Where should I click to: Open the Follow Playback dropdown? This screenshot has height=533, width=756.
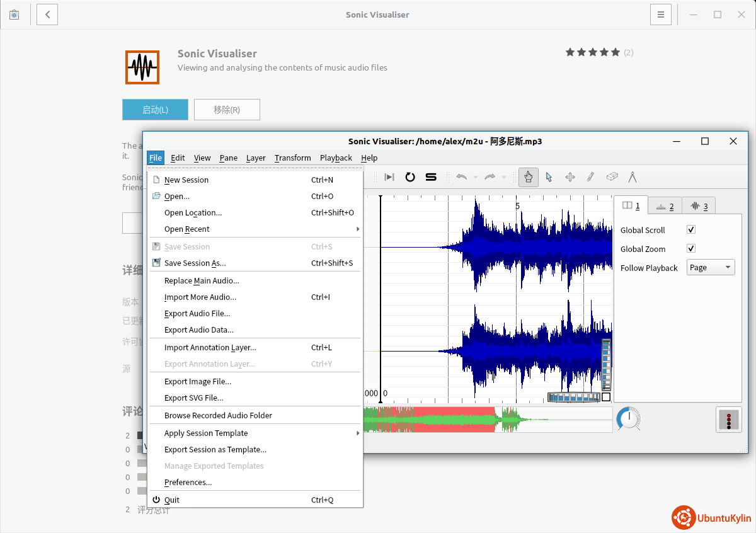(x=711, y=268)
